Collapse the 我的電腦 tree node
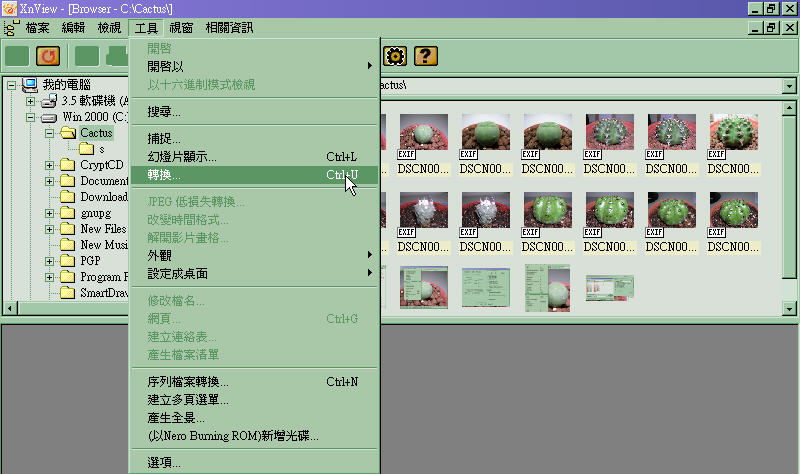Screen dimensions: 800x474 pyautogui.click(x=11, y=85)
